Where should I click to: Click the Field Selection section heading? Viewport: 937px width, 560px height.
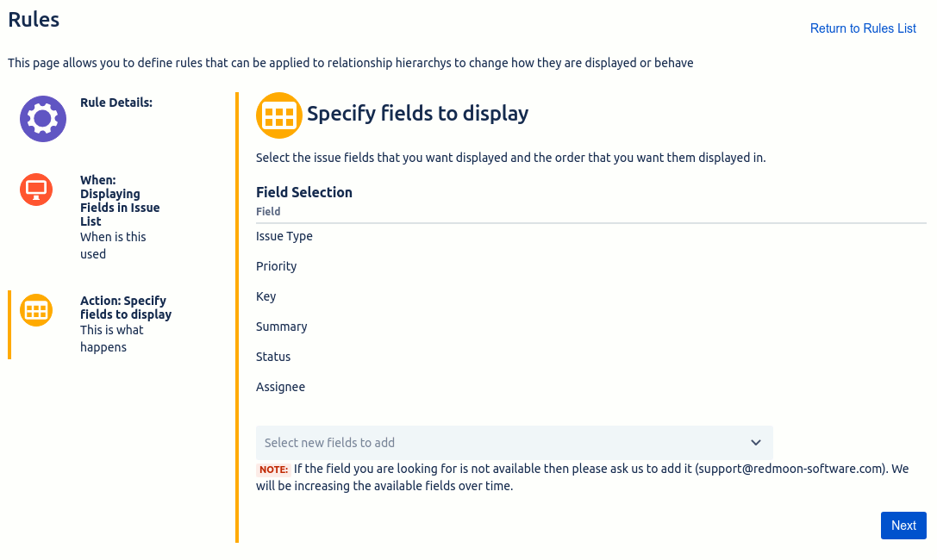304,192
